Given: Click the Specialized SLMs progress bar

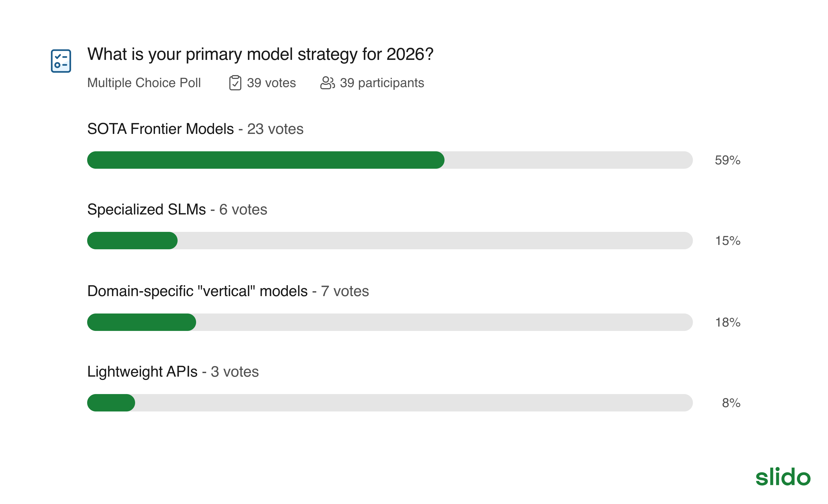Looking at the screenshot, I should coord(390,241).
